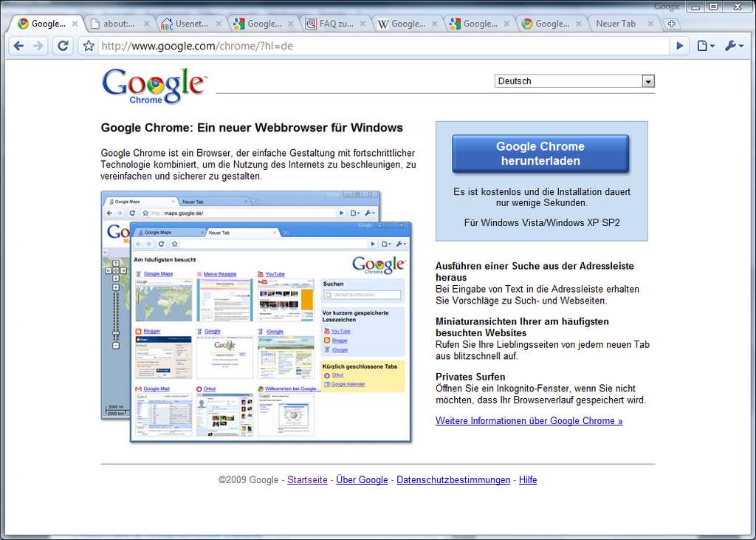This screenshot has height=540, width=756.
Task: Click the Go arrow in the address bar
Action: tap(680, 46)
